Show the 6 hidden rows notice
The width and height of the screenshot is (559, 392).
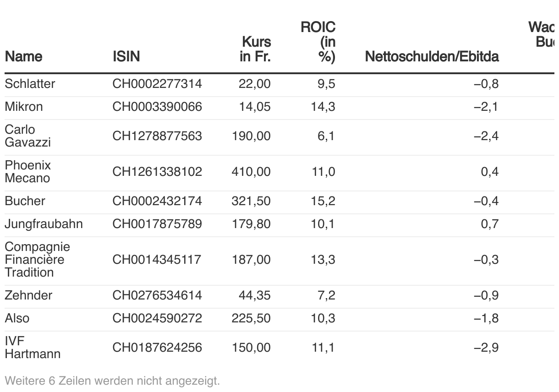(x=112, y=381)
